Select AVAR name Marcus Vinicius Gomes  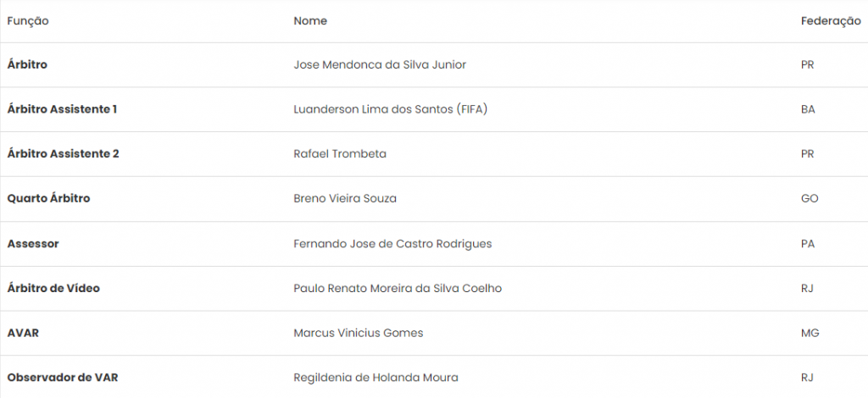point(359,334)
